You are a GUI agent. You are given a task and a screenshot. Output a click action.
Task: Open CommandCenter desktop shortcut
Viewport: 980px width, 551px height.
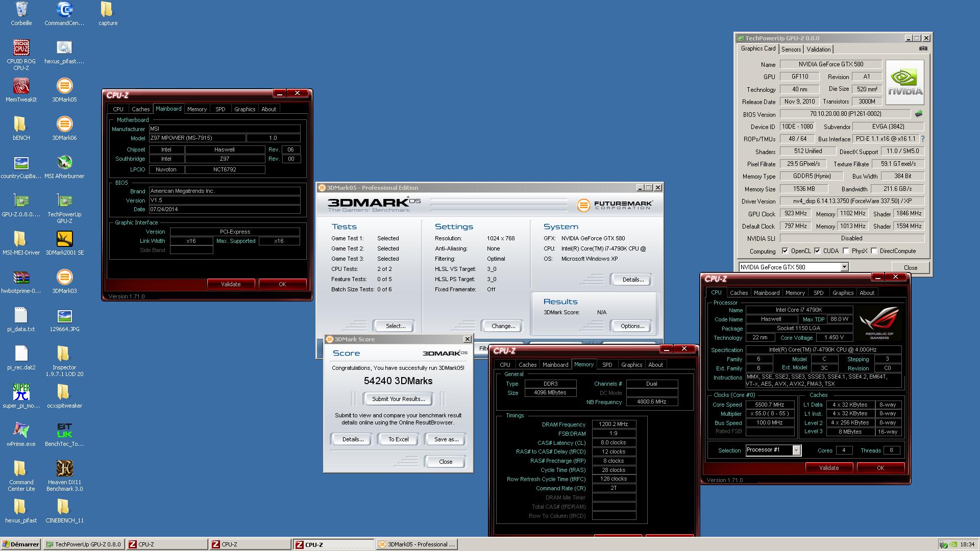pyautogui.click(x=64, y=10)
